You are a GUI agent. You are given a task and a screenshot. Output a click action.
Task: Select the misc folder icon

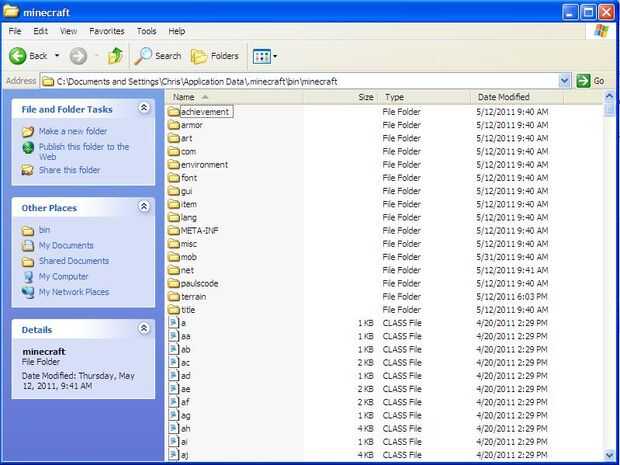(174, 244)
